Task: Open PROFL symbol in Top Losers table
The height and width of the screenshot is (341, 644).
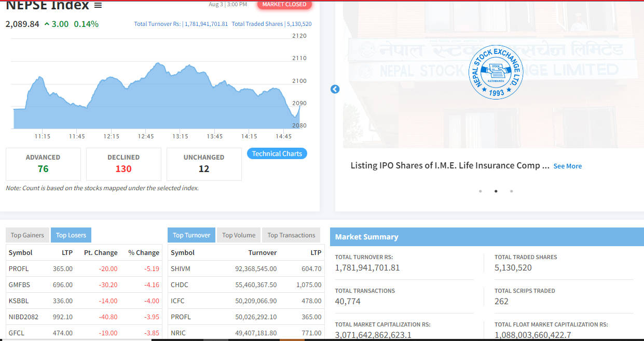Action: click(x=19, y=269)
